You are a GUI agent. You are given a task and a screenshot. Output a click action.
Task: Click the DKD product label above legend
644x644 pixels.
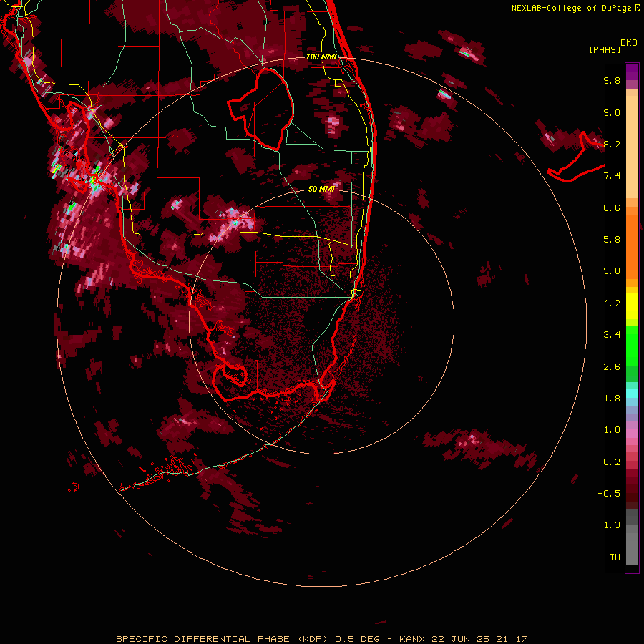tap(629, 43)
